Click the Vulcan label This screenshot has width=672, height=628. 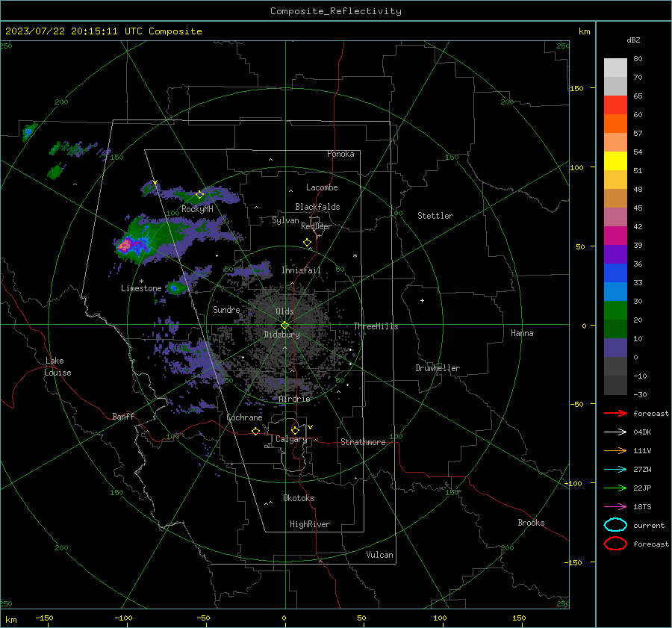pos(379,555)
